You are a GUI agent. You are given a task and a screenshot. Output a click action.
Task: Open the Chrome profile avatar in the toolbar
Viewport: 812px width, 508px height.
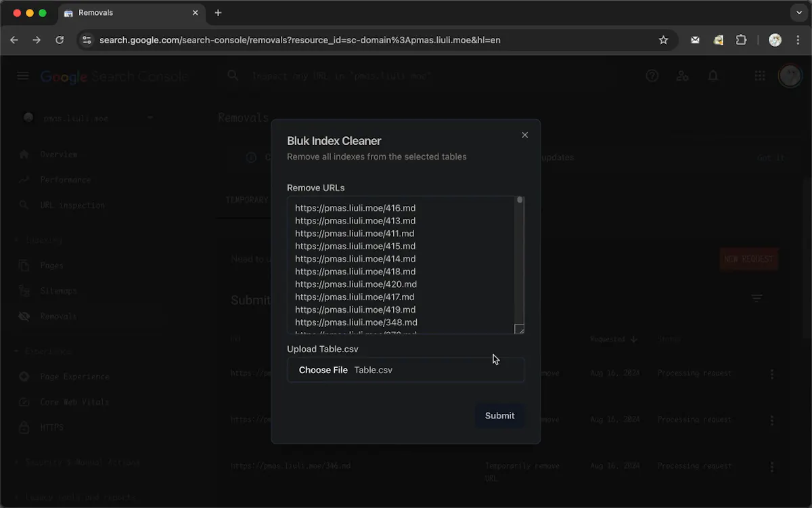(x=775, y=40)
